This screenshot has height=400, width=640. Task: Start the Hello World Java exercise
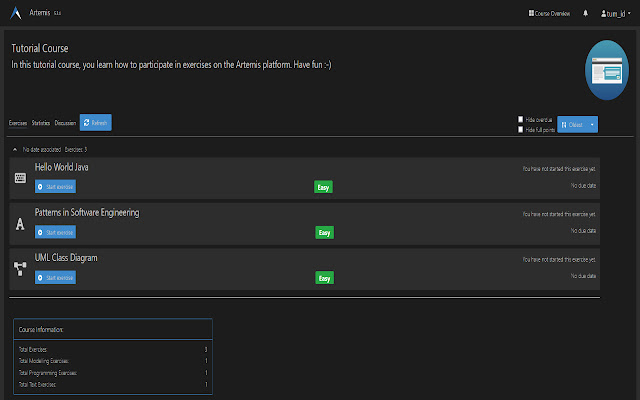click(x=55, y=187)
